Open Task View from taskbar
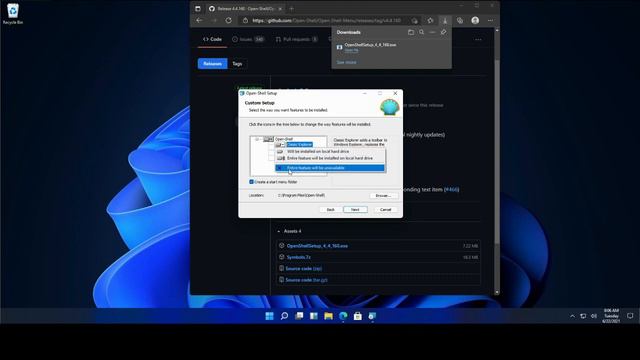Viewport: 640px width, 360px height. 299,316
